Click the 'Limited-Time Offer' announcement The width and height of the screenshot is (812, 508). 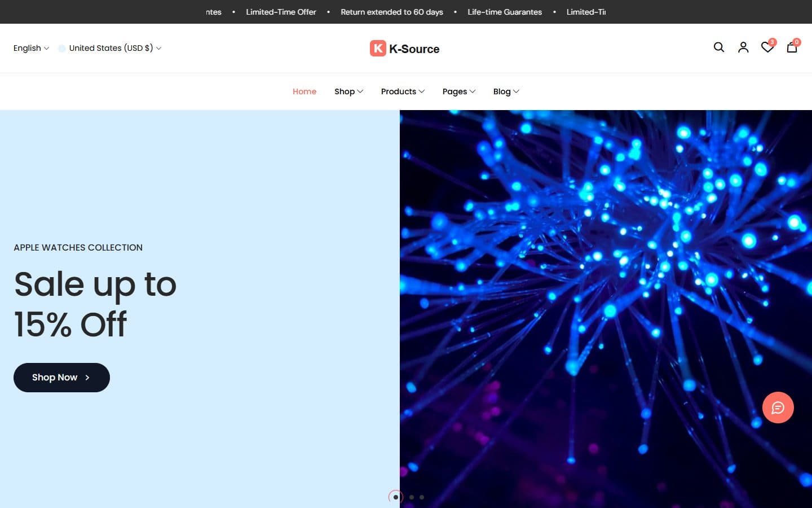click(281, 12)
